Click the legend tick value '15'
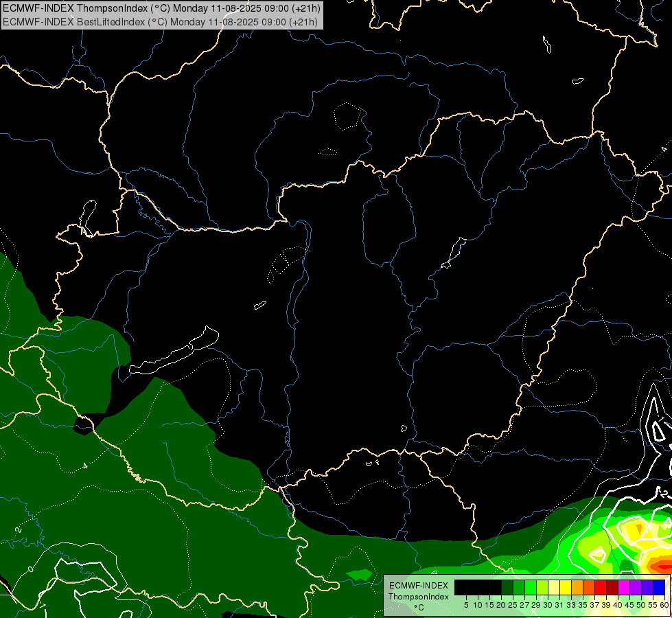Image resolution: width=672 pixels, height=618 pixels. coord(489,605)
